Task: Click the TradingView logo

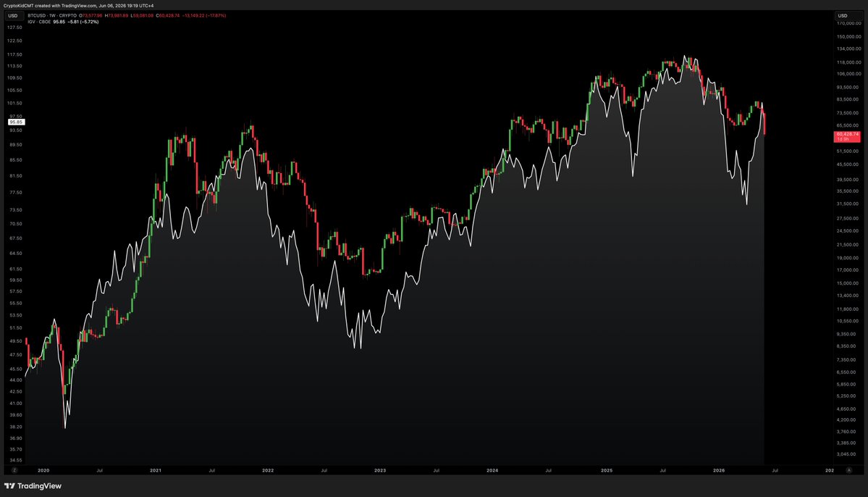Action: 33,486
